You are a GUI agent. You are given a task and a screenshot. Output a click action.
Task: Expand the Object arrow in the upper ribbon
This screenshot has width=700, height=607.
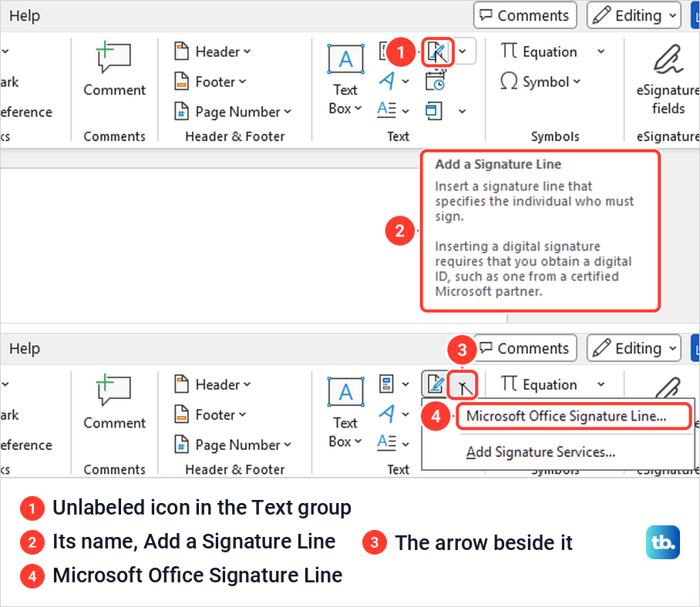click(x=463, y=111)
